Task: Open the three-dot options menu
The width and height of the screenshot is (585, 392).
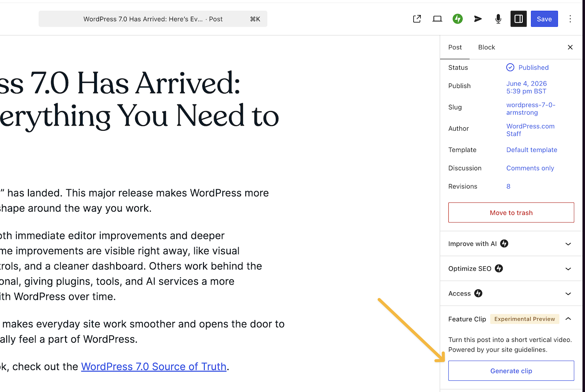Action: pyautogui.click(x=570, y=19)
